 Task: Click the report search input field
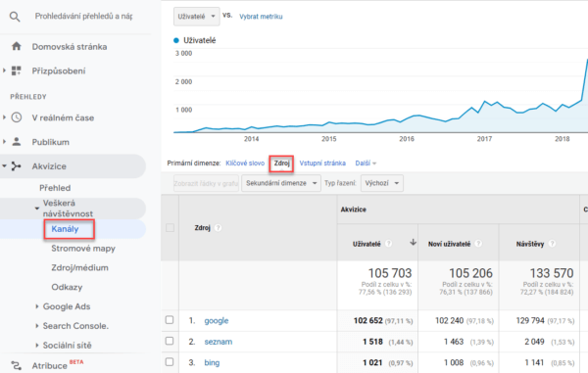point(83,16)
